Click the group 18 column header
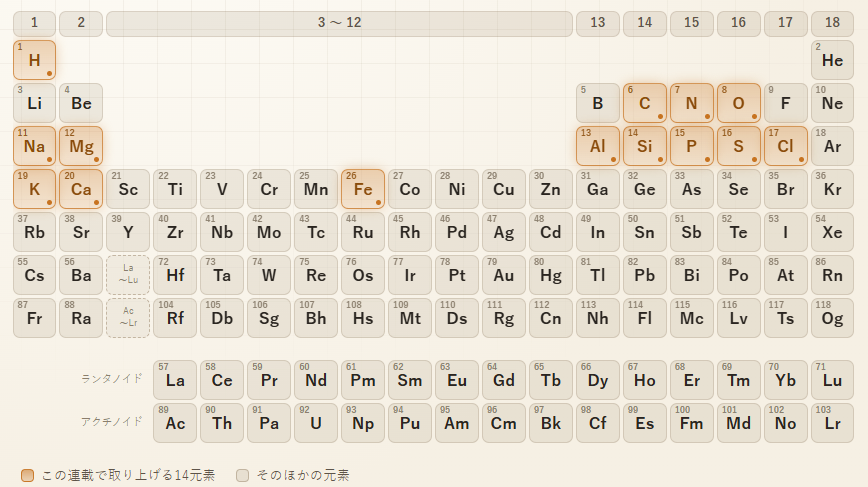 click(x=832, y=23)
